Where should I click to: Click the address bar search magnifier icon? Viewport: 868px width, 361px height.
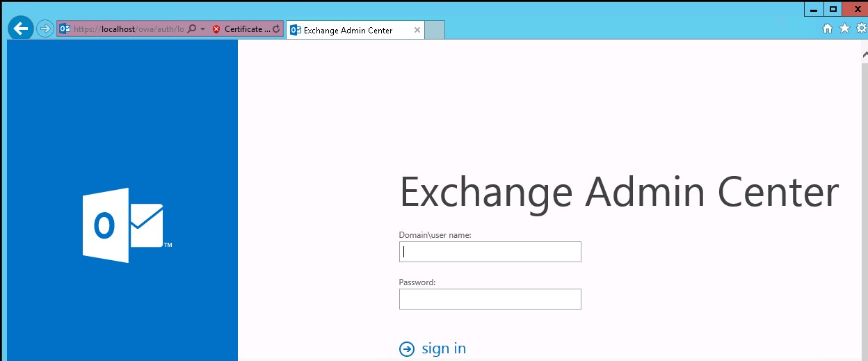192,29
